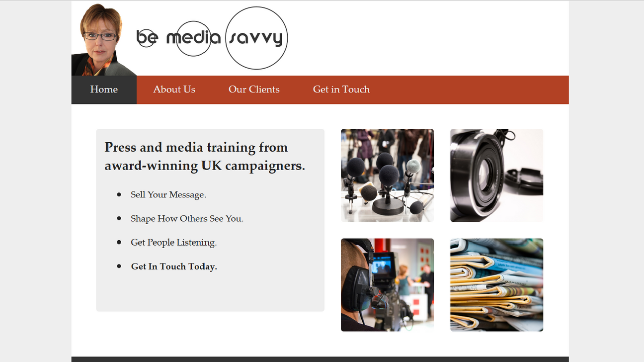Go to Our Clients menu item
This screenshot has height=362, width=644.
[254, 90]
